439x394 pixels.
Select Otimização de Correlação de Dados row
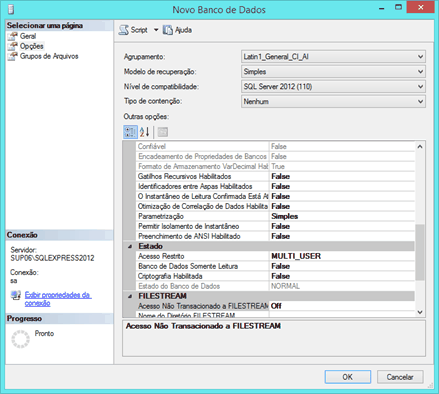coord(275,206)
